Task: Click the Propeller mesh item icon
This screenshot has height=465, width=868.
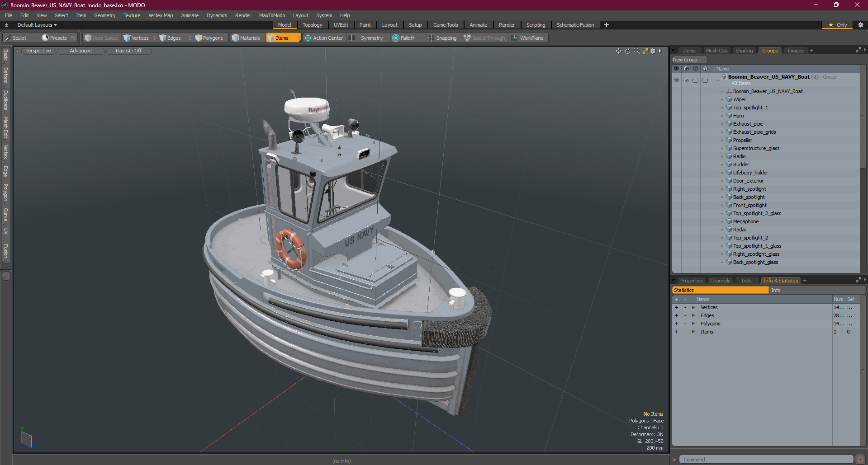Action: pos(729,140)
